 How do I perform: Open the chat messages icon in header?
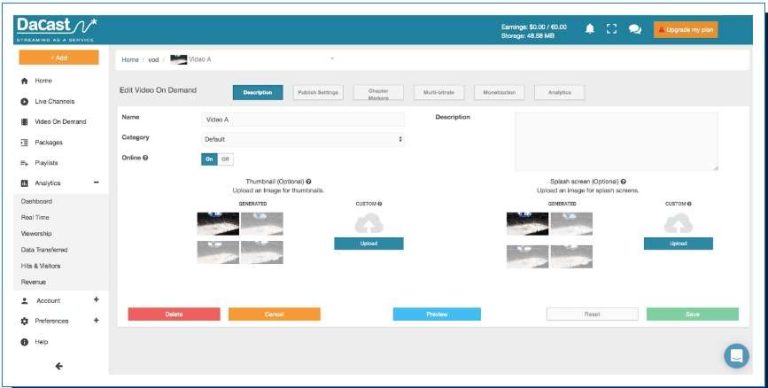pos(635,29)
